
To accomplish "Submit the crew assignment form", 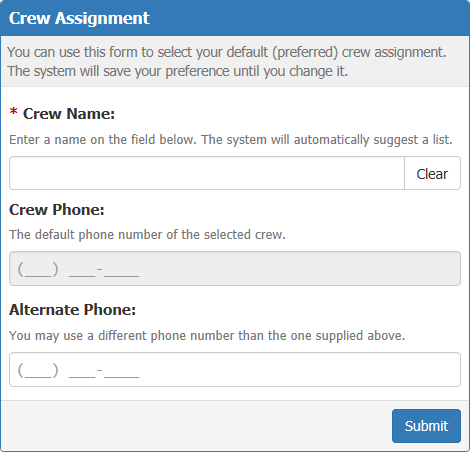I will pyautogui.click(x=426, y=426).
